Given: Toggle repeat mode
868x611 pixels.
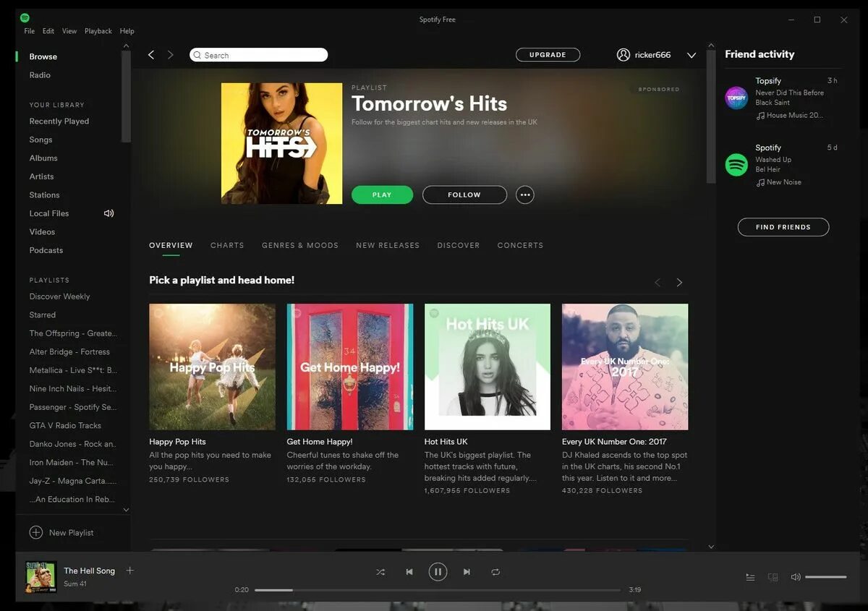Looking at the screenshot, I should 495,572.
